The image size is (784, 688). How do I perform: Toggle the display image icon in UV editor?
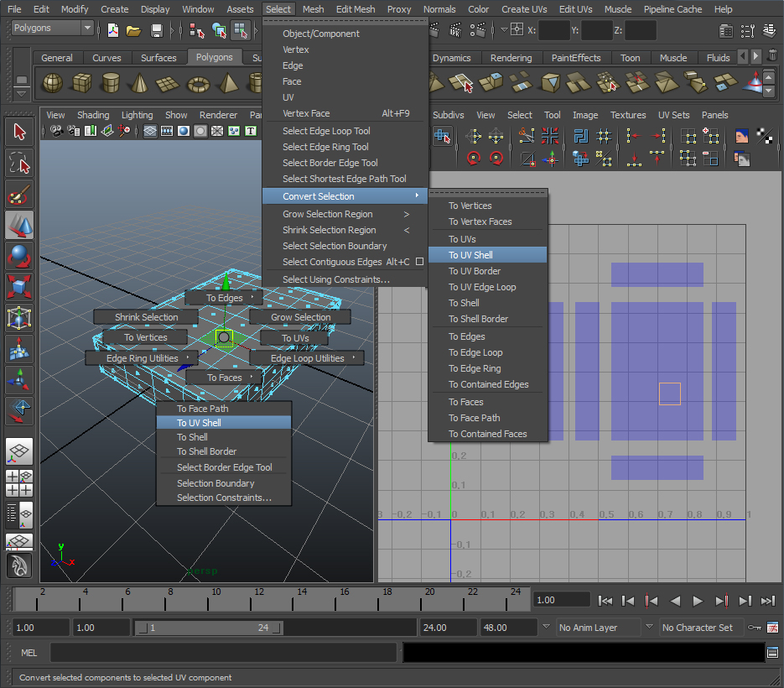click(741, 136)
